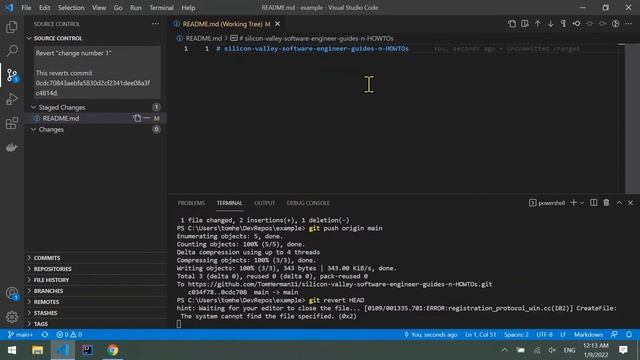Switch to the PROBLEMS panel tab
This screenshot has height=360, width=640.
(x=191, y=203)
